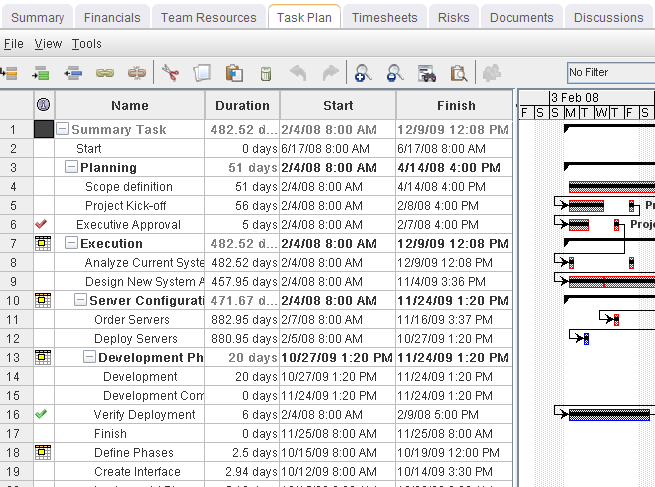This screenshot has height=487, width=655.
Task: Click the red Scope definition Gantt bar
Action: 612,187
